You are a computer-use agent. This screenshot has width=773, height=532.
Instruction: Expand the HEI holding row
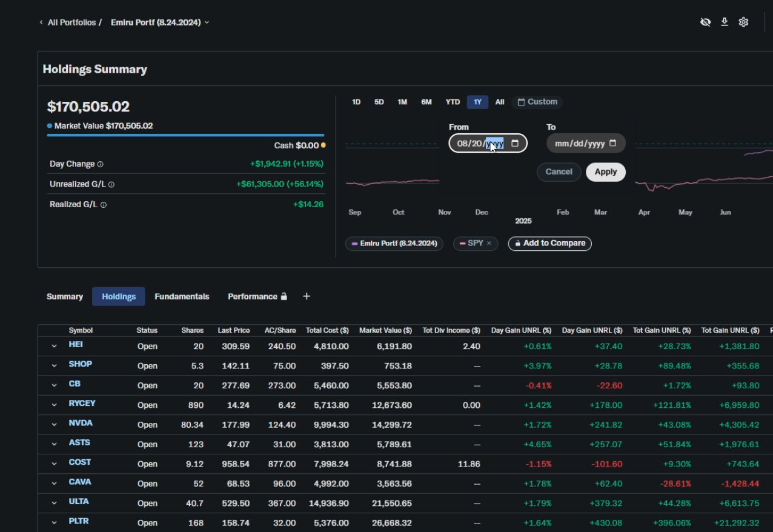pos(54,346)
